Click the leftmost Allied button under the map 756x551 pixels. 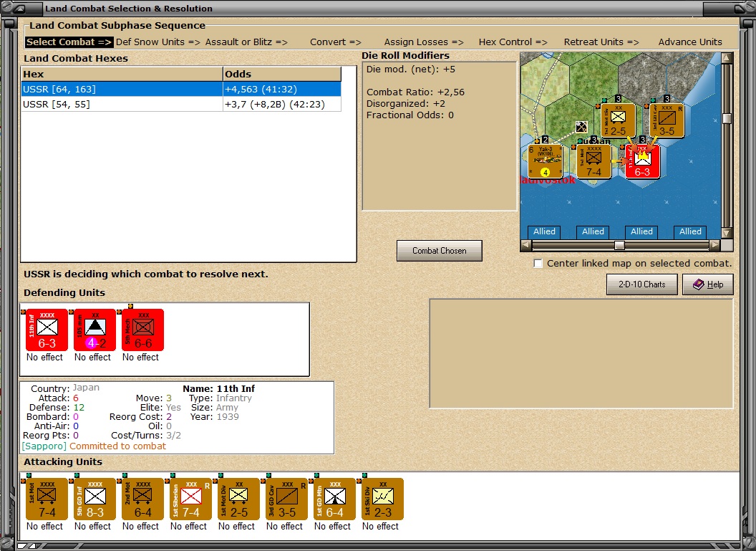[x=544, y=231]
